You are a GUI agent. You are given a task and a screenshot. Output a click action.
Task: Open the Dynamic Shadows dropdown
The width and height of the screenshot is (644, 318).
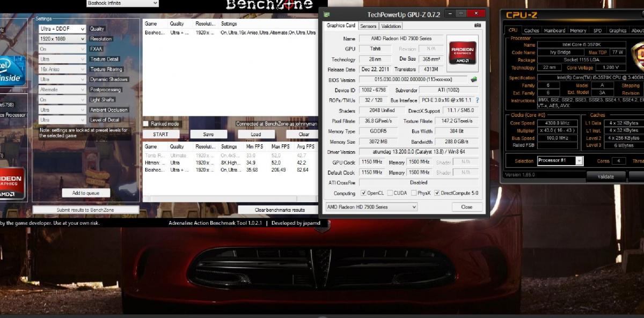click(62, 79)
